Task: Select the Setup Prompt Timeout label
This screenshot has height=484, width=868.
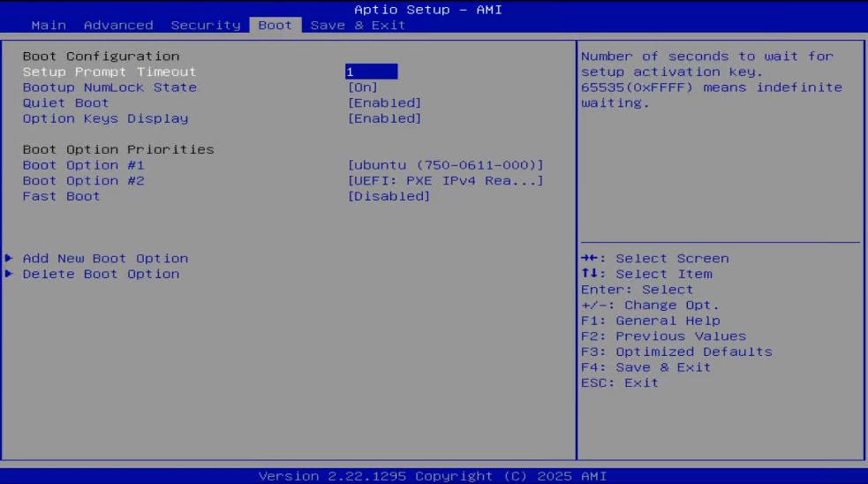Action: click(x=109, y=72)
